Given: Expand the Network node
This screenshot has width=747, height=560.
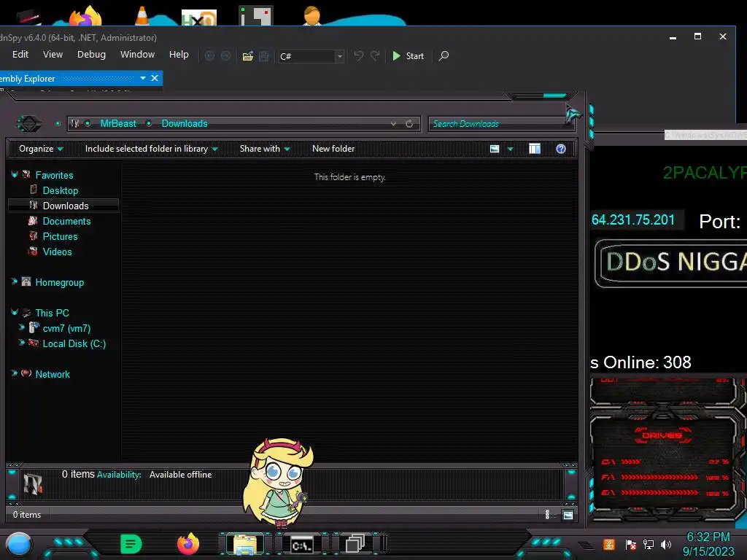Looking at the screenshot, I should 15,373.
